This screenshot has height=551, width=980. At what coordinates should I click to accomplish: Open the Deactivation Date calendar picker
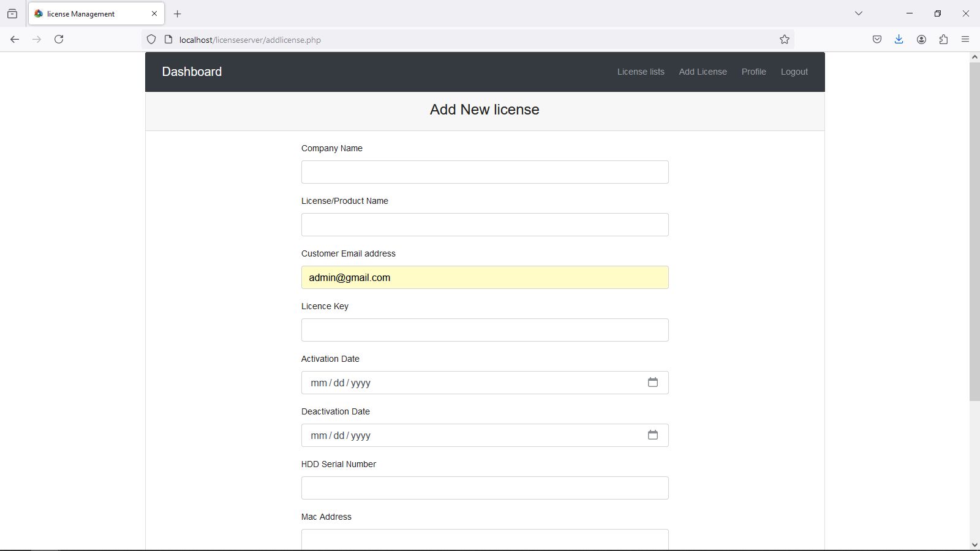(653, 435)
